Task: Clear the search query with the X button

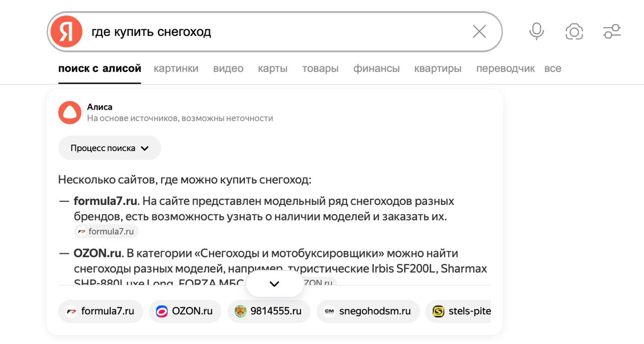Action: [478, 31]
